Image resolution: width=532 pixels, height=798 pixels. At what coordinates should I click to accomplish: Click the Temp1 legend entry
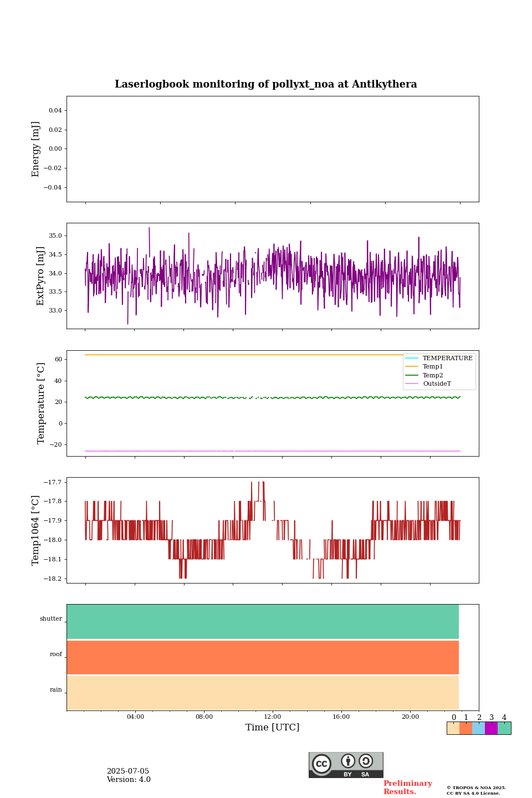click(424, 366)
